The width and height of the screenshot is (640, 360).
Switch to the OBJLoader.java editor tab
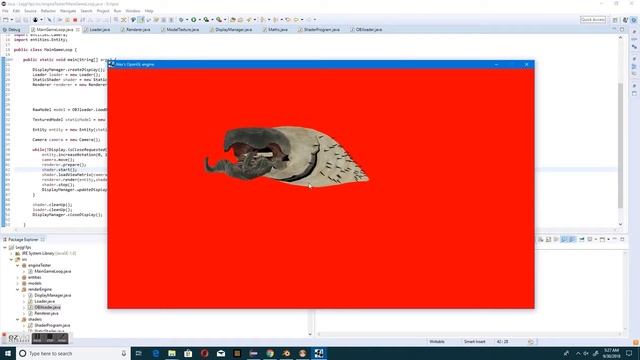tap(366, 29)
